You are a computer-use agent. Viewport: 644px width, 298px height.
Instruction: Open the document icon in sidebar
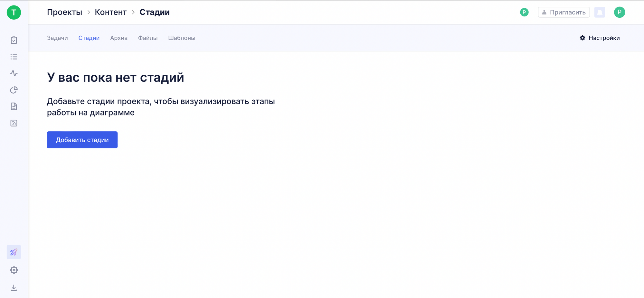14,107
